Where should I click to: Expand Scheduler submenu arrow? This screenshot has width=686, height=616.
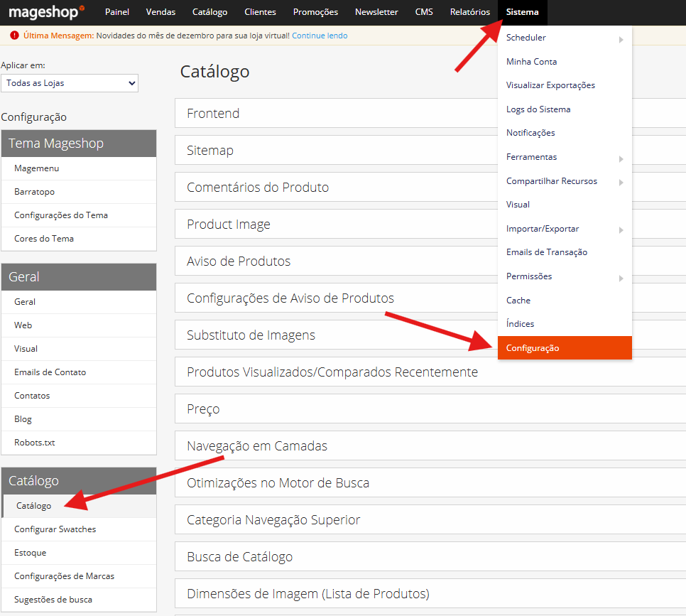point(621,39)
